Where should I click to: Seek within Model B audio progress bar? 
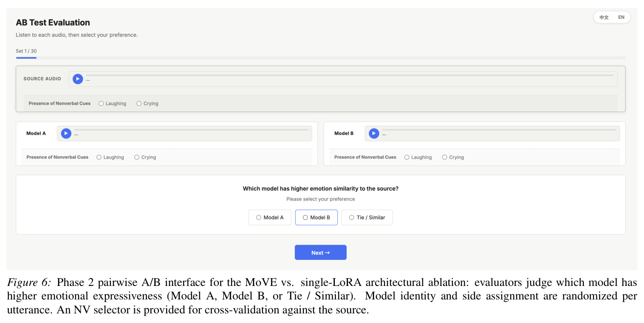pyautogui.click(x=499, y=129)
